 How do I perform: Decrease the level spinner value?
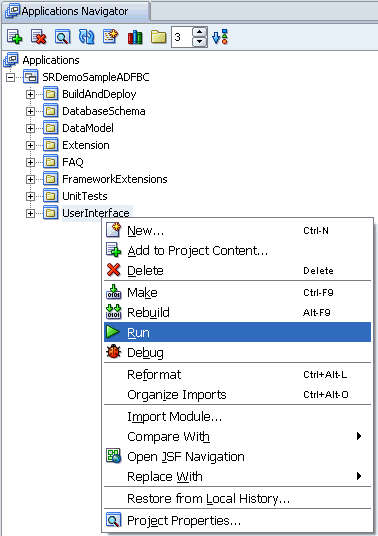[x=200, y=42]
